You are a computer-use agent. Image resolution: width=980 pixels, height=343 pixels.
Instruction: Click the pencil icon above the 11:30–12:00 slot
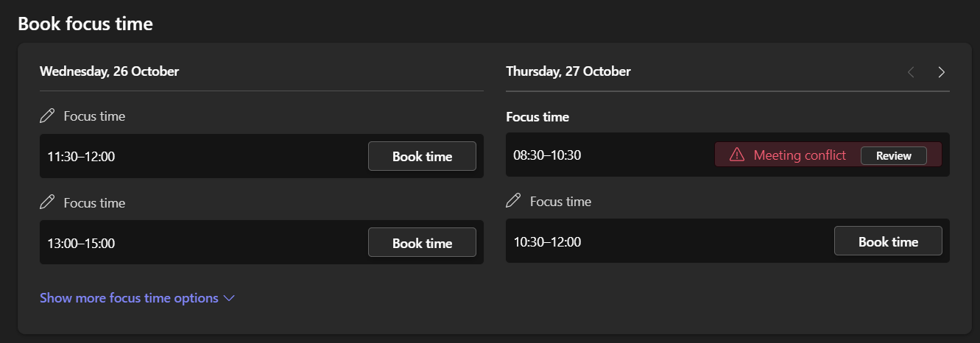pos(47,116)
